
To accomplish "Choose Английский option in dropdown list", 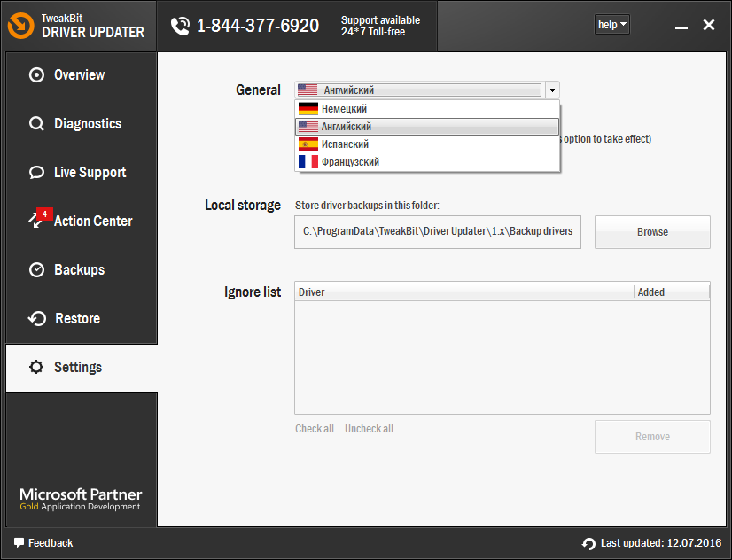I will pyautogui.click(x=427, y=127).
